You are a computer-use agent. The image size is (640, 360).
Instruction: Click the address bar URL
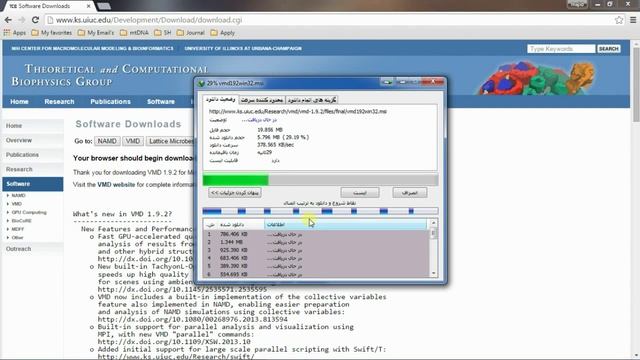point(149,20)
